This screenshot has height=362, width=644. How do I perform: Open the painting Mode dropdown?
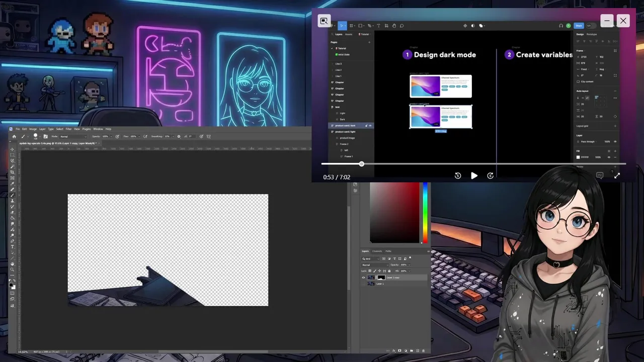tap(73, 137)
